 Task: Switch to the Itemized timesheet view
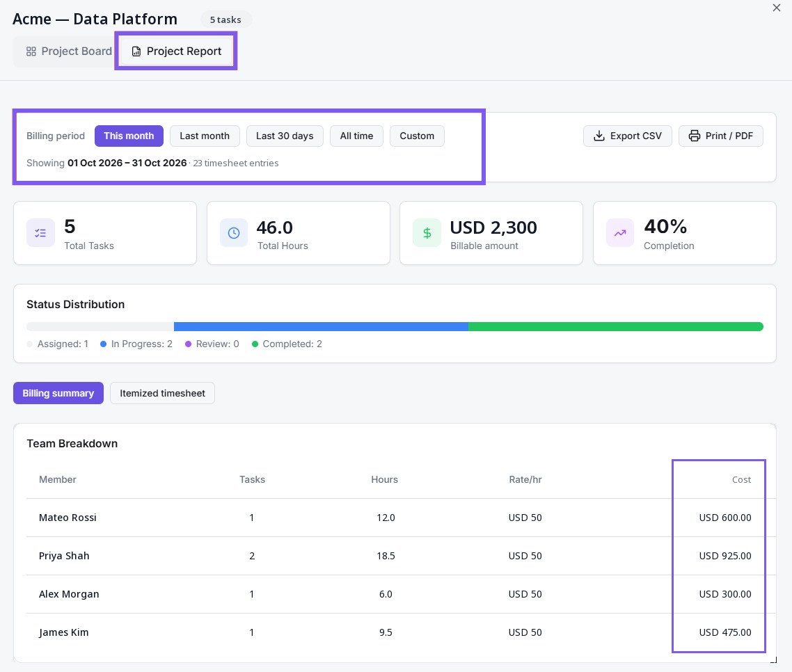pos(162,393)
